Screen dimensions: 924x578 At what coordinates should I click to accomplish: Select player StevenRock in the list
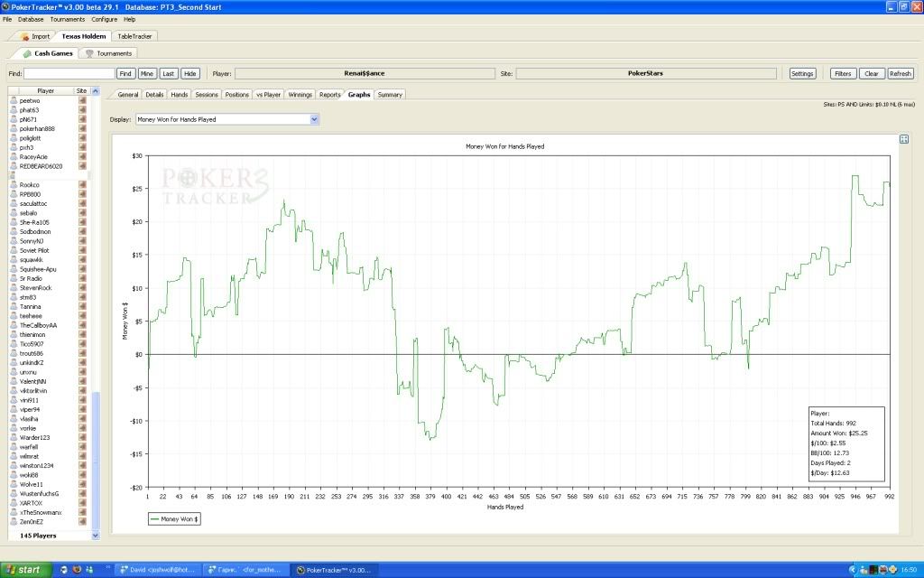(x=36, y=288)
